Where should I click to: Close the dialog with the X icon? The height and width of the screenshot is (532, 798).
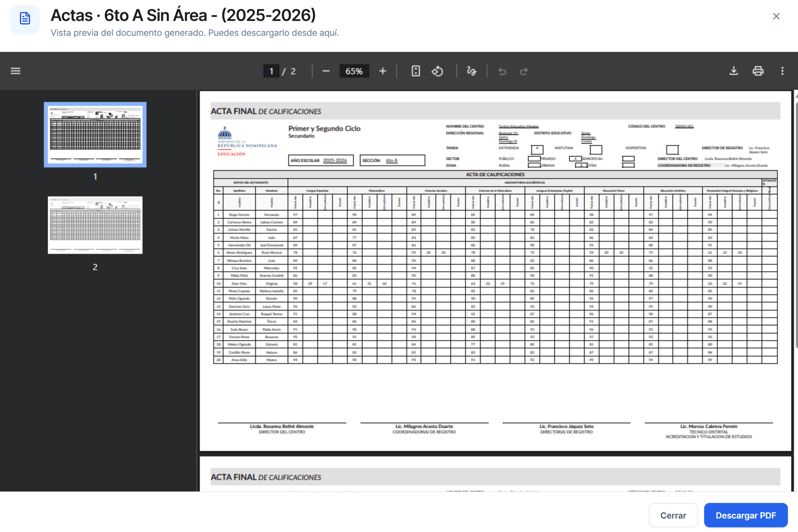[x=776, y=16]
